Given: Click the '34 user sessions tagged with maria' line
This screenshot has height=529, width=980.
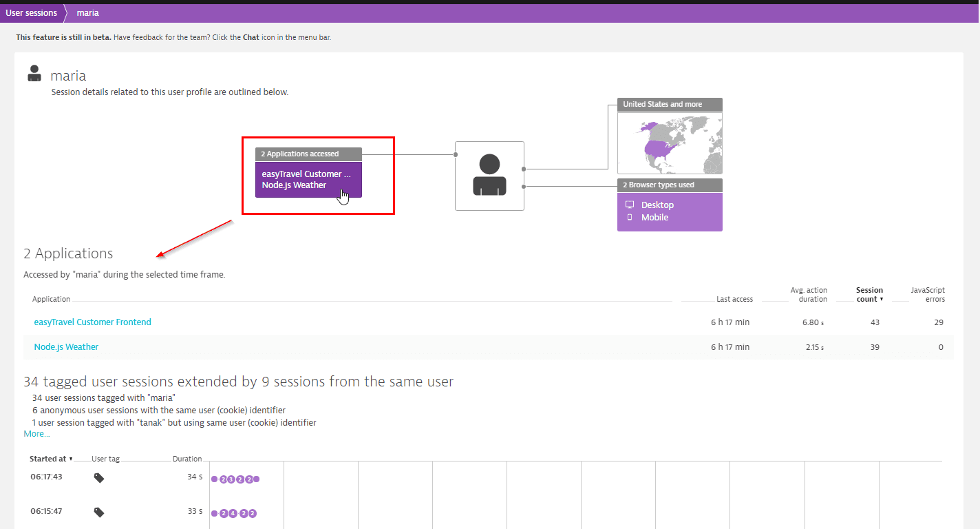Looking at the screenshot, I should pyautogui.click(x=104, y=398).
